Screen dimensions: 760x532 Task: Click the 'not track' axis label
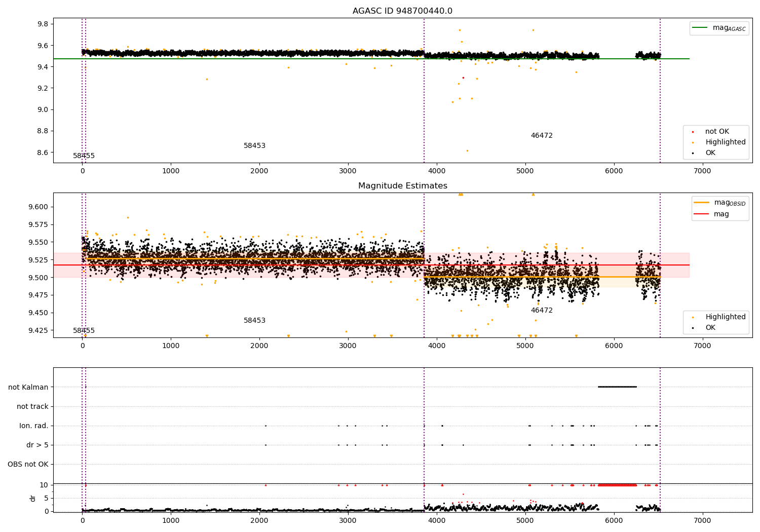click(32, 407)
